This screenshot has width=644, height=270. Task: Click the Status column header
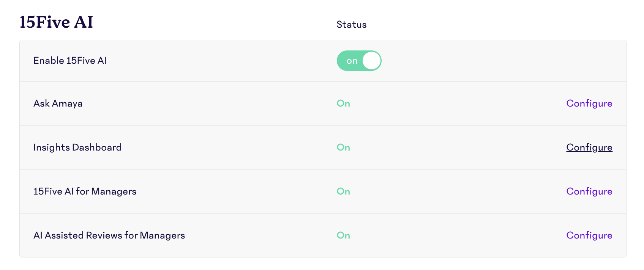[x=352, y=25]
